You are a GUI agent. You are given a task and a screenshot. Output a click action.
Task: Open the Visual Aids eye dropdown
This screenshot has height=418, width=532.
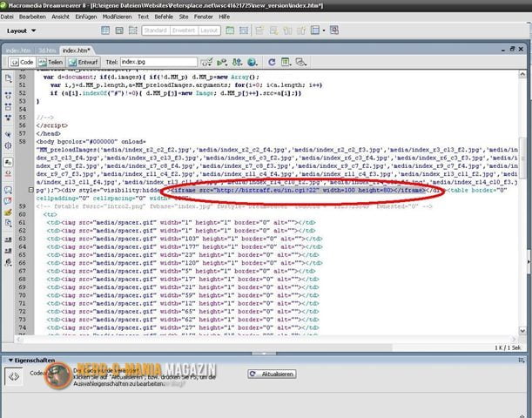point(300,62)
